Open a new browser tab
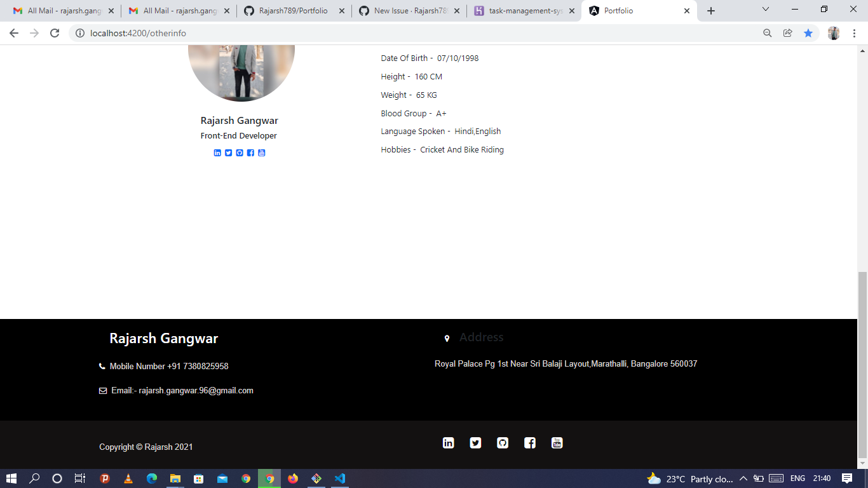 pyautogui.click(x=711, y=11)
